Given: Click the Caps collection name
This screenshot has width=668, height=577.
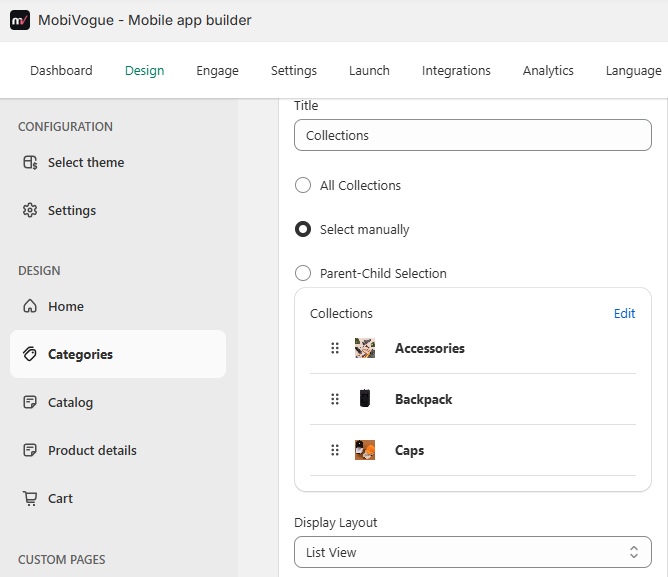Looking at the screenshot, I should (409, 450).
